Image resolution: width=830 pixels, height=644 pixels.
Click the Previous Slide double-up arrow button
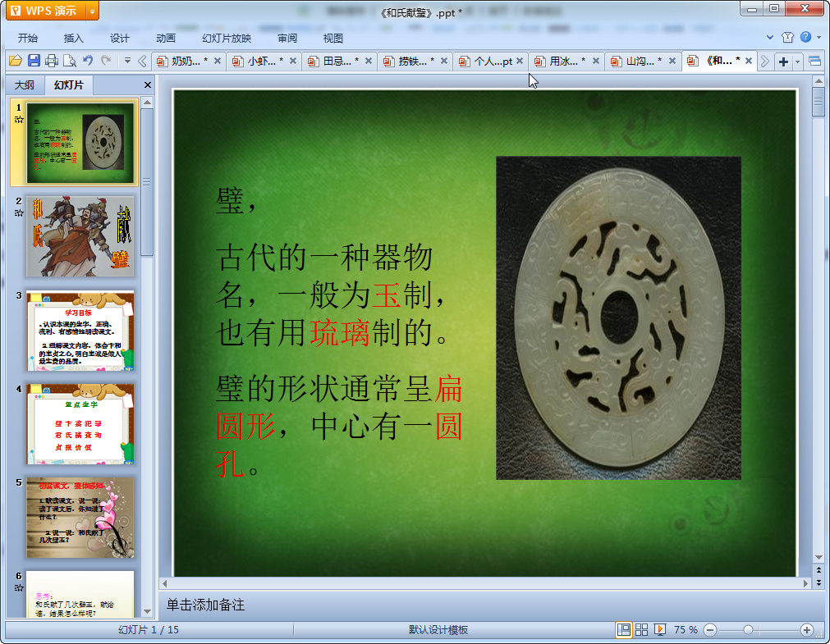(x=819, y=570)
